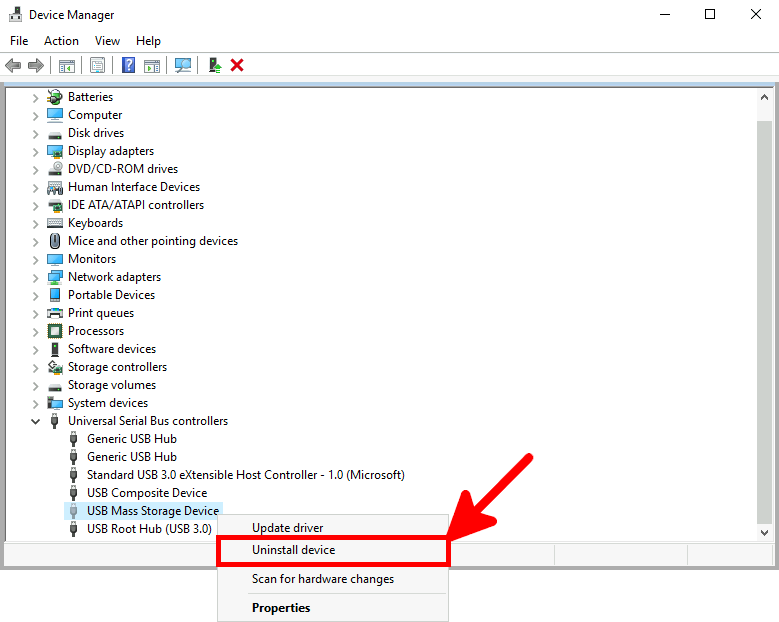The height and width of the screenshot is (622, 779).
Task: Open the View menu
Action: (x=107, y=41)
